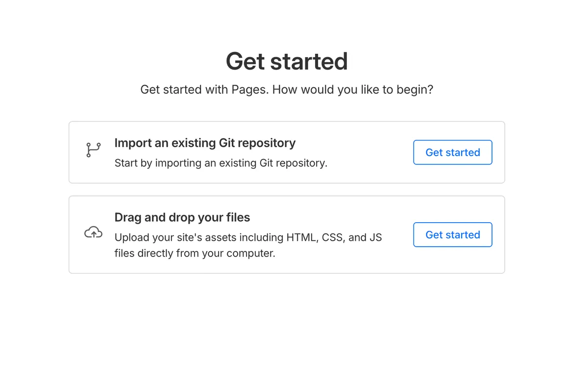Select the upload cloud icon beside Drag and drop your files
This screenshot has height=370, width=588.
[x=93, y=231]
